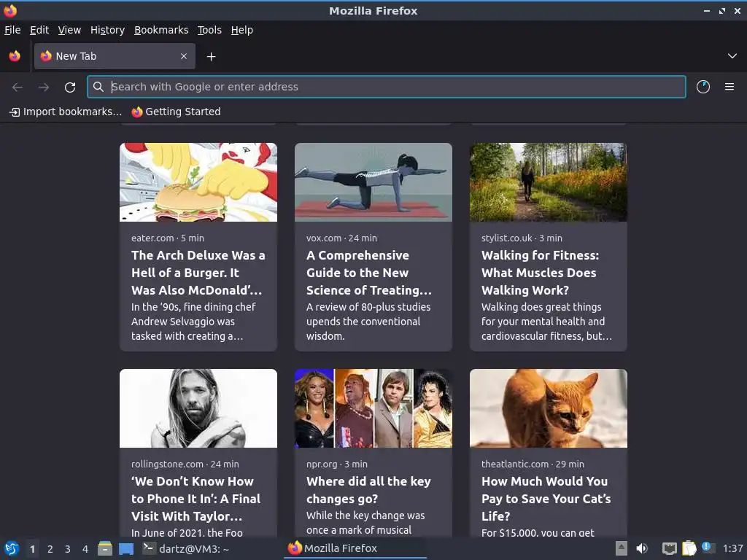Click 'Walking for Fitness' headline

tap(541, 273)
